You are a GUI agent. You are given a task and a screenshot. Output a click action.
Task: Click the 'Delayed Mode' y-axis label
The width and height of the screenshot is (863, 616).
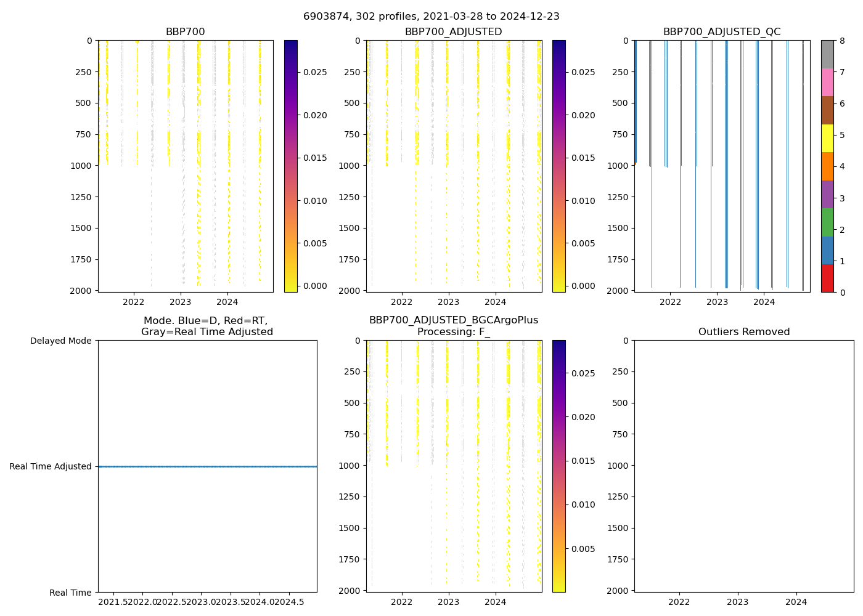pos(60,341)
